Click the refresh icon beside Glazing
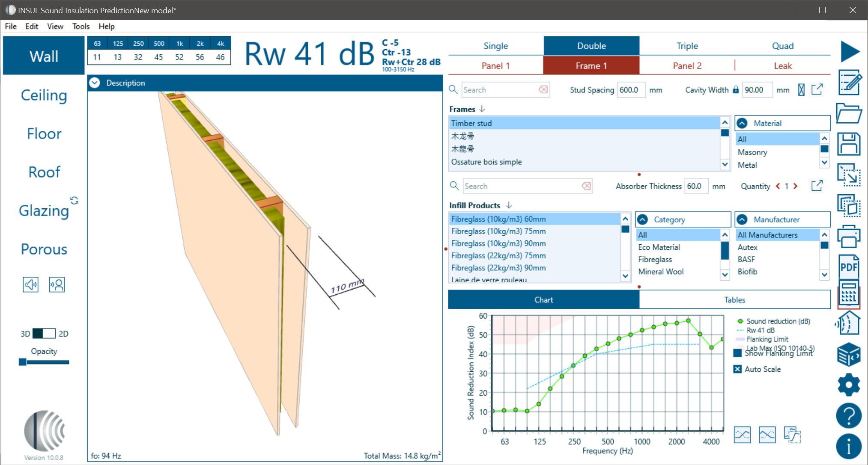868x465 pixels. click(x=75, y=200)
